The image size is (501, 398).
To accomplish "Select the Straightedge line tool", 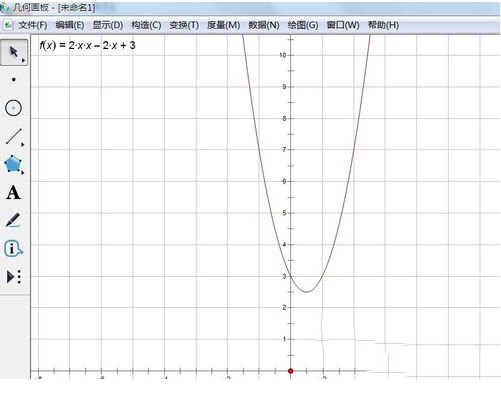I will [13, 136].
